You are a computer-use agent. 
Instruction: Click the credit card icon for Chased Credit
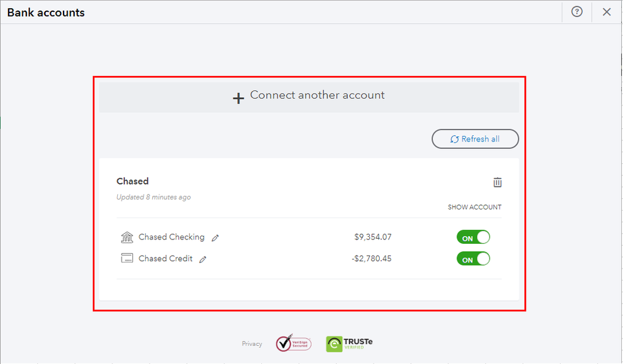[x=127, y=259]
